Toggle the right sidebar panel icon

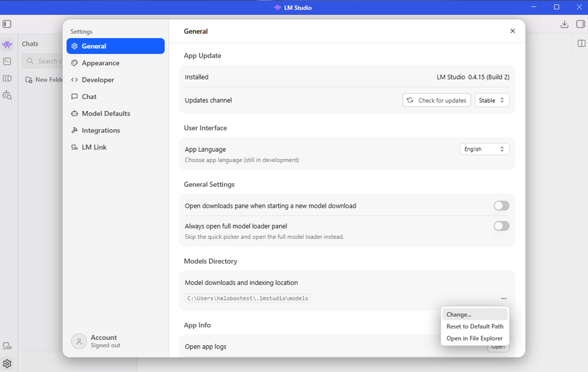point(580,24)
